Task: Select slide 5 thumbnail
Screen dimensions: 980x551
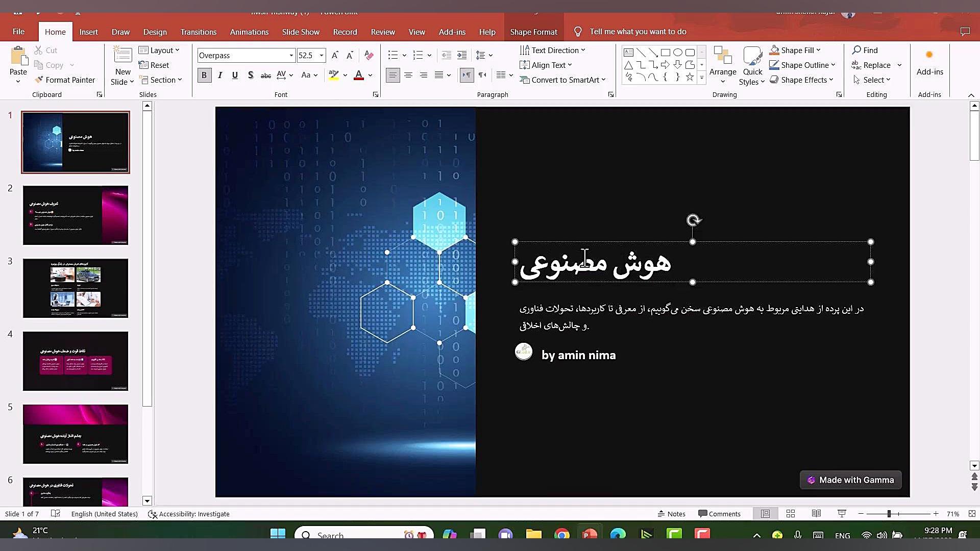Action: pos(76,434)
